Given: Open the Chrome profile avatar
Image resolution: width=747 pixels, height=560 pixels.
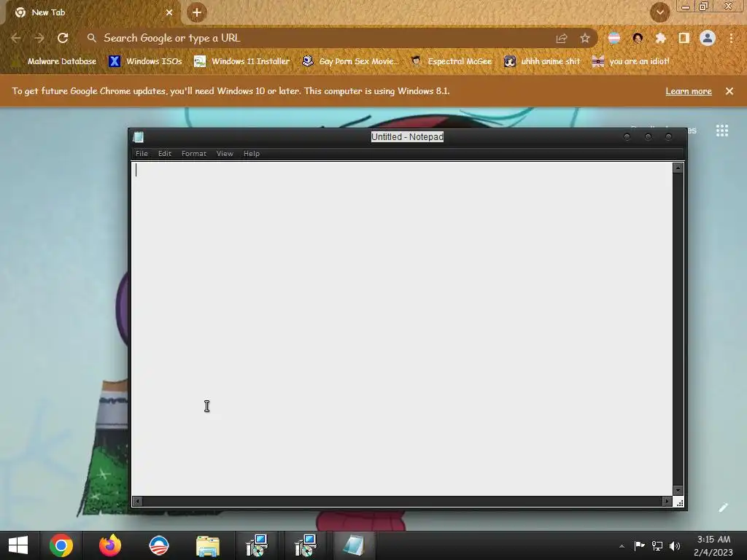Looking at the screenshot, I should pyautogui.click(x=708, y=38).
